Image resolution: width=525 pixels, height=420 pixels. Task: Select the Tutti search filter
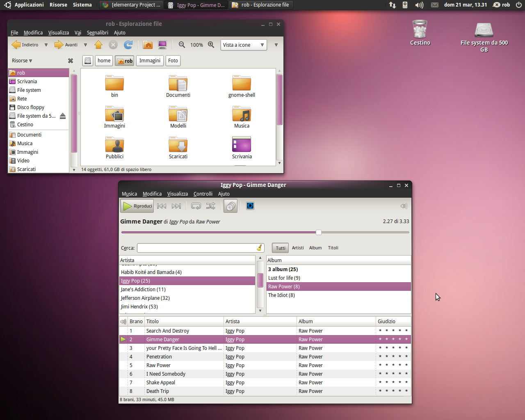(x=281, y=248)
